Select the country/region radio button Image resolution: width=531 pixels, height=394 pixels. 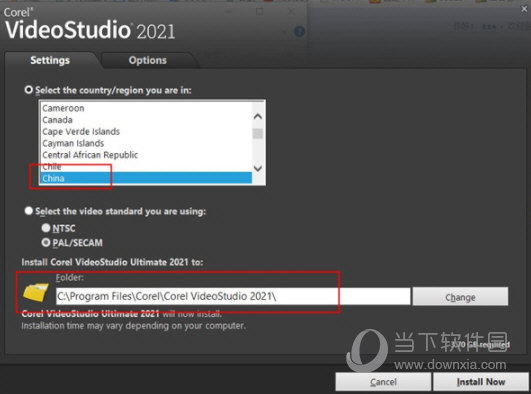(x=29, y=90)
